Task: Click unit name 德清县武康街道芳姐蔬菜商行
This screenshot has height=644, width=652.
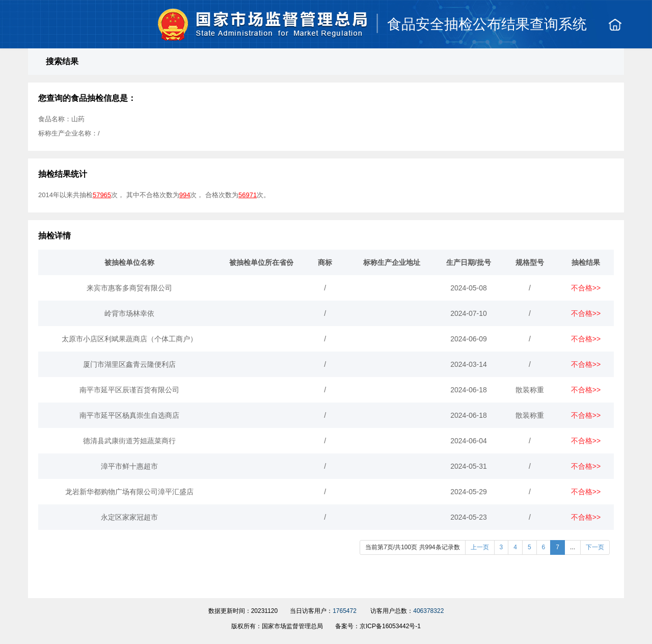Action: [x=129, y=441]
